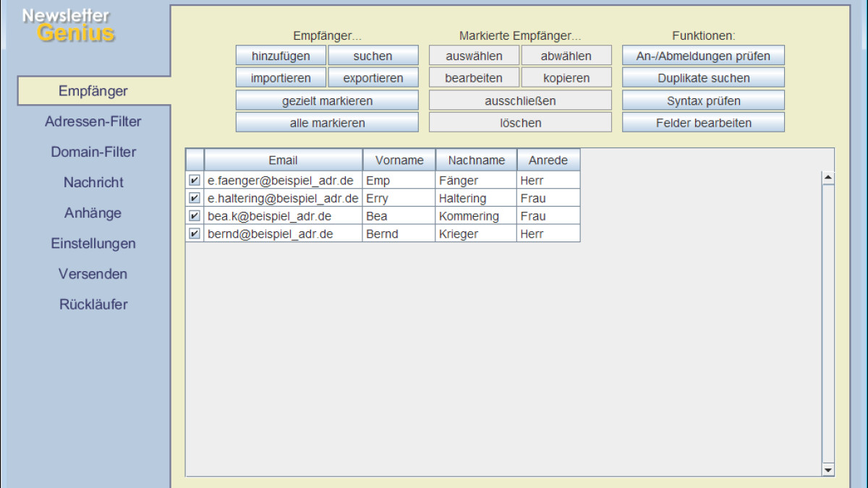Run Syntax prüfen function
The height and width of the screenshot is (488, 868).
pyautogui.click(x=703, y=100)
